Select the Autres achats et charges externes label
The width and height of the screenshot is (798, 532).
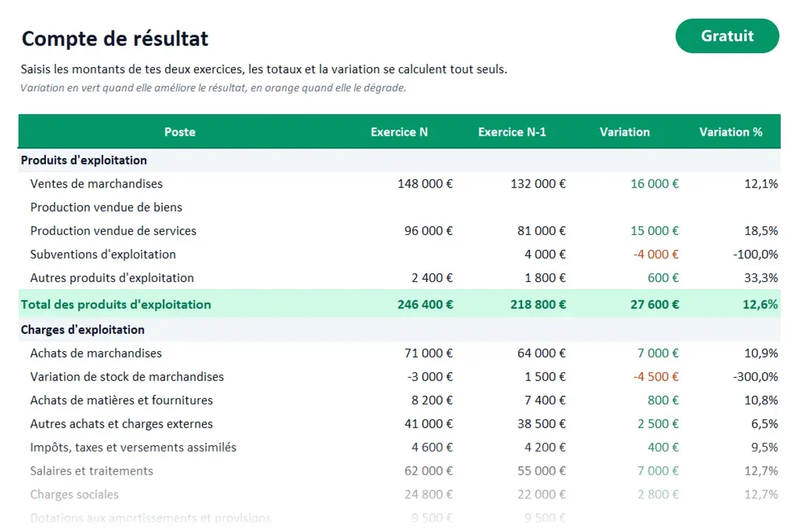click(x=122, y=424)
